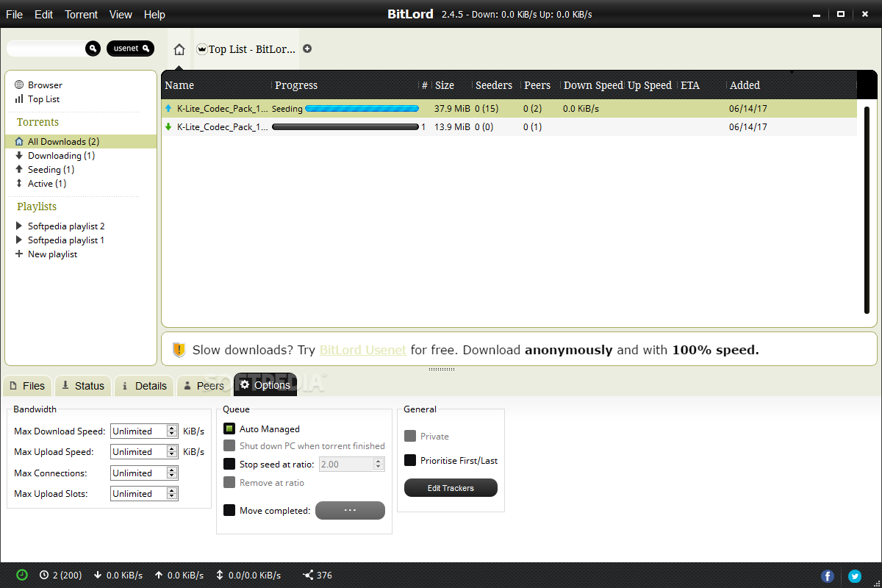Screen dimensions: 882x588
Task: Click the connections count icon showing 2 (200)
Action: 44,575
